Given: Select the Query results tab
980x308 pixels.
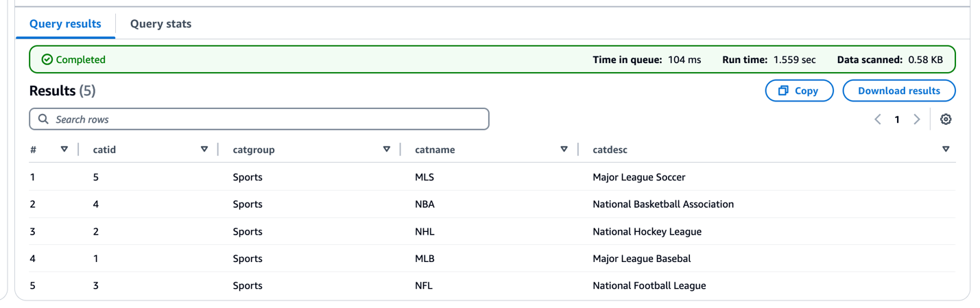Looking at the screenshot, I should click(x=65, y=24).
